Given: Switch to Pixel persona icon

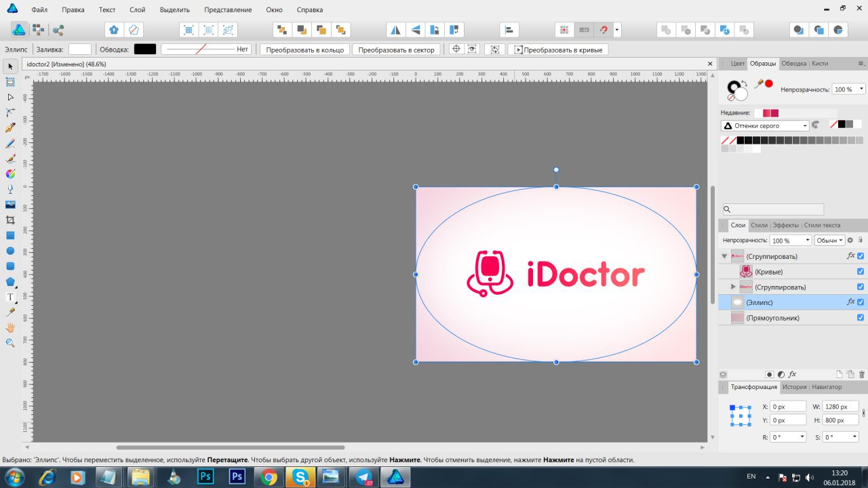Looking at the screenshot, I should [x=38, y=30].
